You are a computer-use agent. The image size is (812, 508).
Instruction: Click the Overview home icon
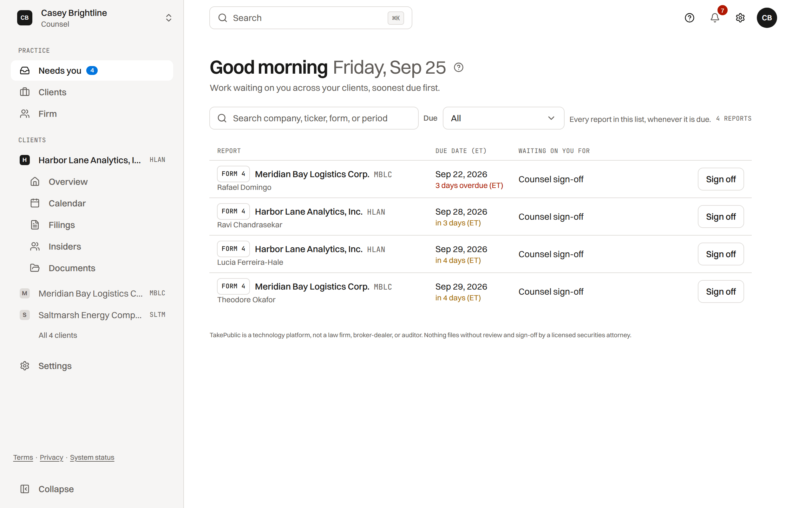(35, 182)
